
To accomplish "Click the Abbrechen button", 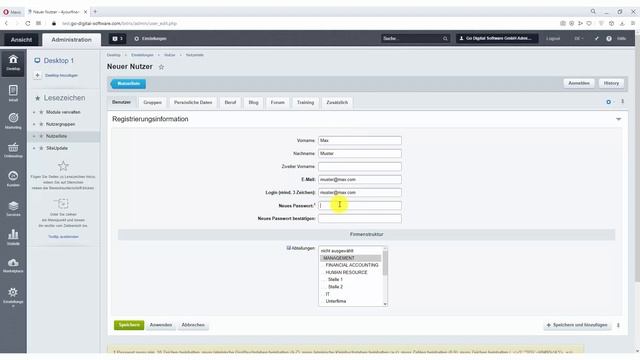I will [x=193, y=325].
